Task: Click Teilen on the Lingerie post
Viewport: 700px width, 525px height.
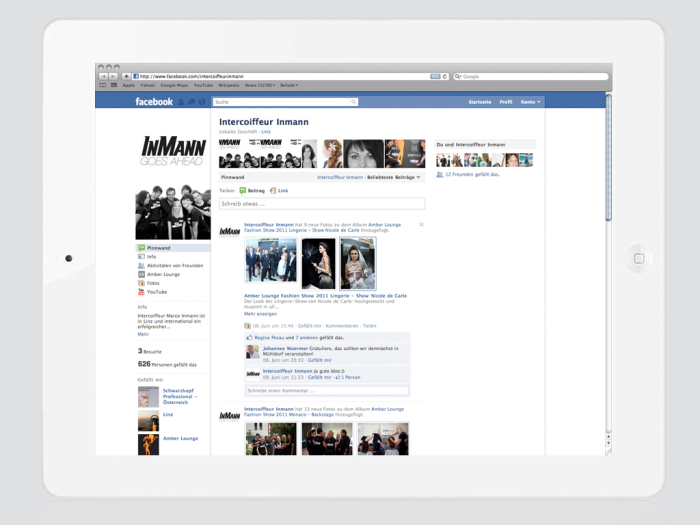Action: 369,326
